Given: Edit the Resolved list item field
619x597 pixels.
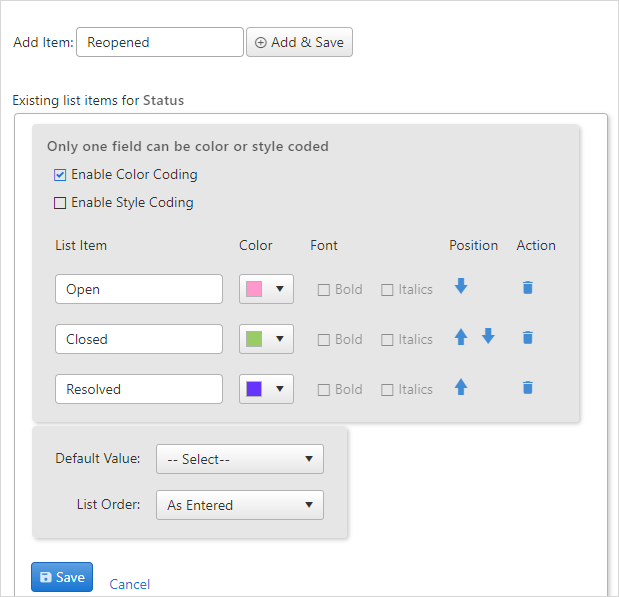Looking at the screenshot, I should point(139,389).
